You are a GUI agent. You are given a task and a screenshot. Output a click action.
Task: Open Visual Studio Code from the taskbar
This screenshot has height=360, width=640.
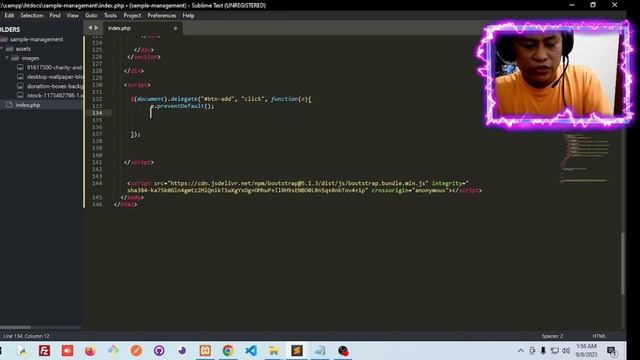click(x=251, y=351)
